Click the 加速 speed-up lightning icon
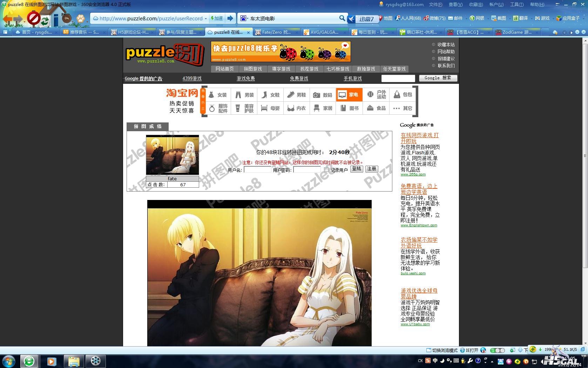This screenshot has height=368, width=588. [x=216, y=18]
